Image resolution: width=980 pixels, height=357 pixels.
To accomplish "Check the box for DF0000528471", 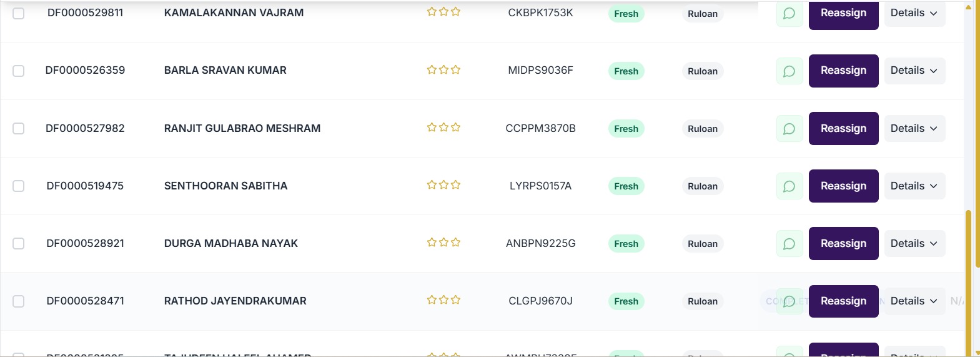I will point(19,301).
